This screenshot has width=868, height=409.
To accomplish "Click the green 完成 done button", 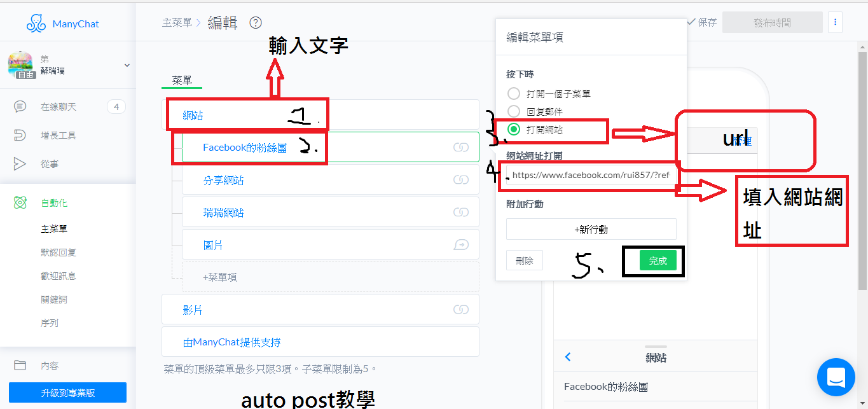I will click(658, 260).
